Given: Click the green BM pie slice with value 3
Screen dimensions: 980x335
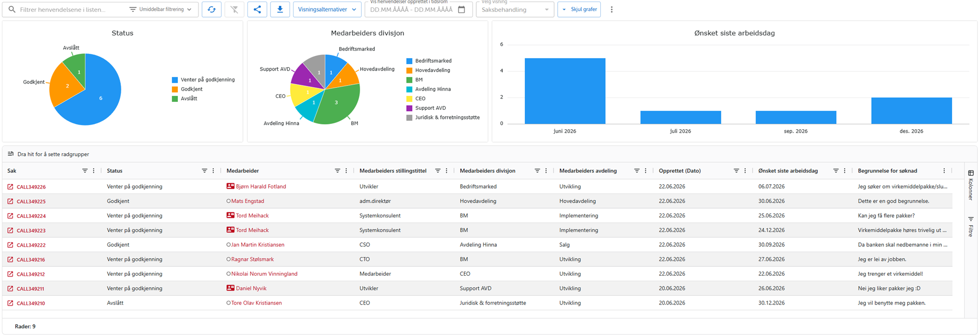Looking at the screenshot, I should coord(336,103).
